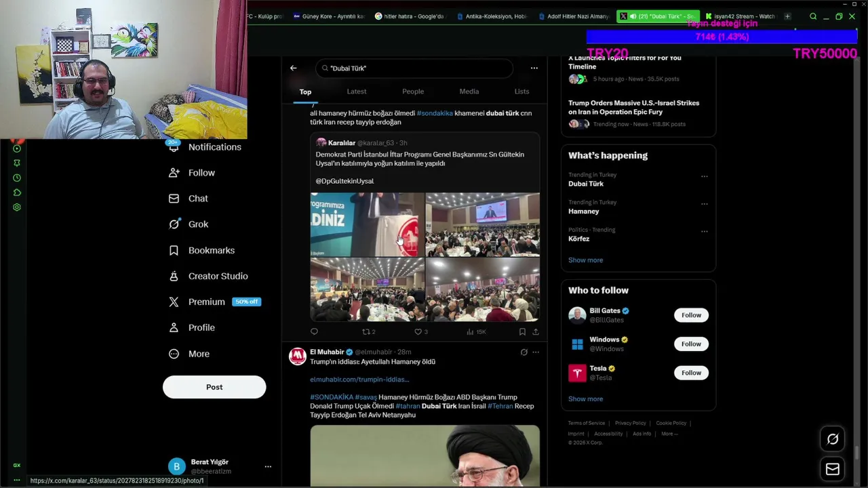Follow the Windows account
This screenshot has height=488, width=868.
coord(691,344)
